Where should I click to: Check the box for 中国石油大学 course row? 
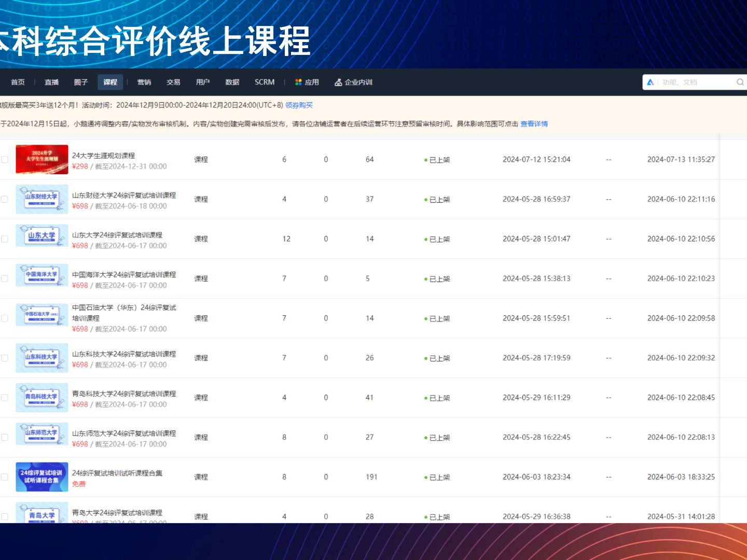point(5,318)
